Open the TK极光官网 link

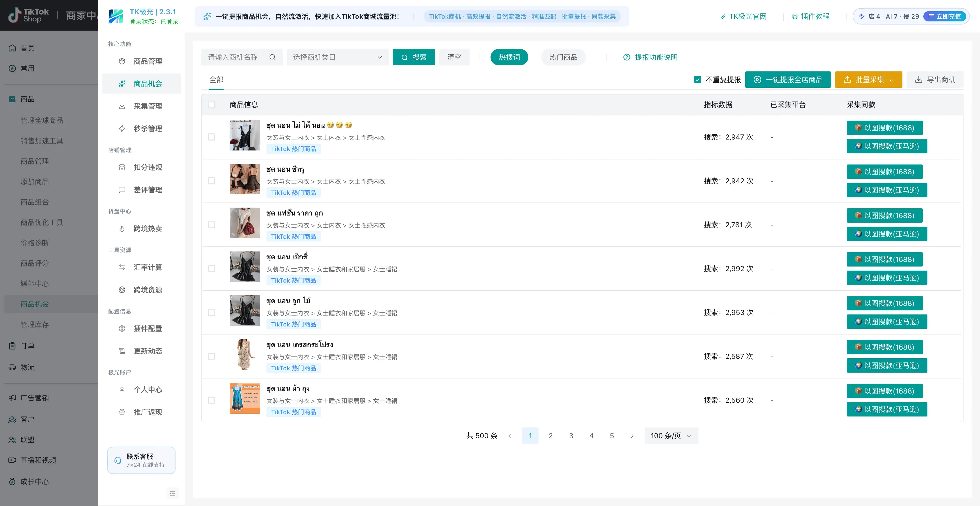[743, 16]
